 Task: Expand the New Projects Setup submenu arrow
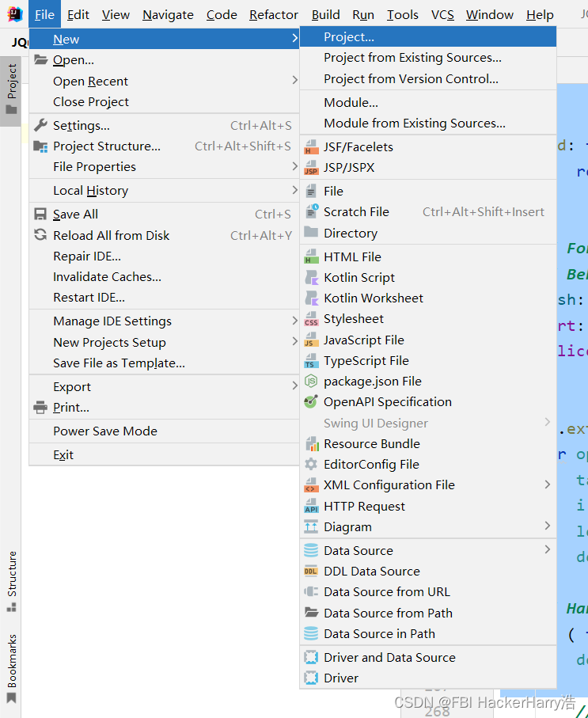click(295, 341)
